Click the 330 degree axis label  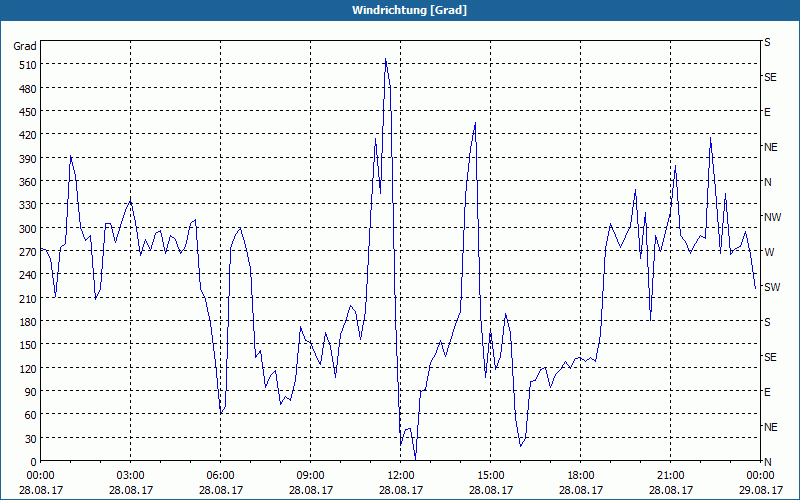(x=27, y=205)
